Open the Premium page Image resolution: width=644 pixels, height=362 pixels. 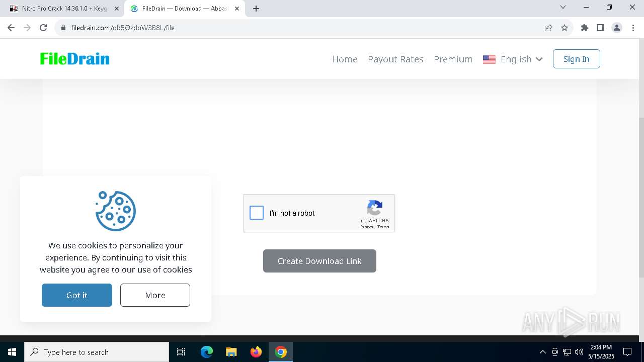[453, 59]
